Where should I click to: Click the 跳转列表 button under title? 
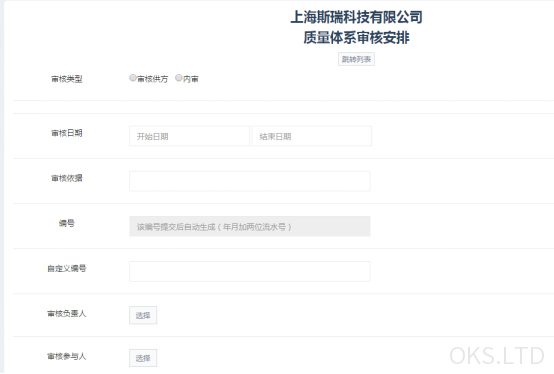pyautogui.click(x=356, y=59)
